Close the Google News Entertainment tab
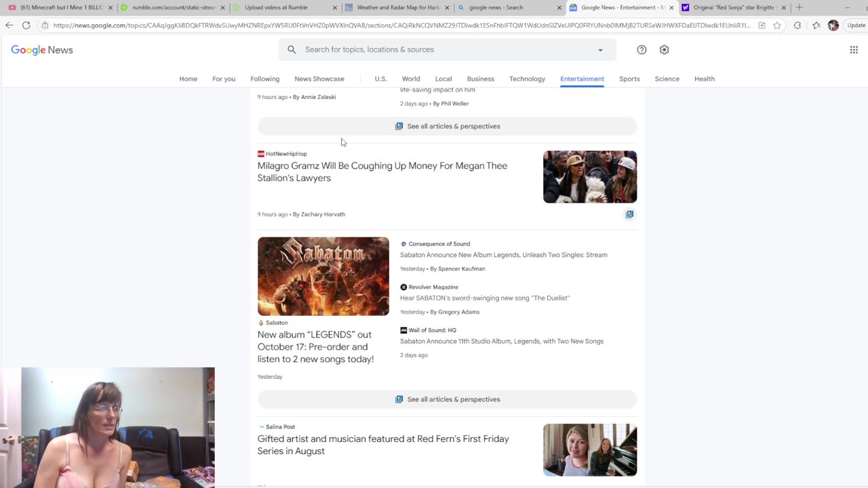The height and width of the screenshot is (488, 868). click(x=672, y=7)
